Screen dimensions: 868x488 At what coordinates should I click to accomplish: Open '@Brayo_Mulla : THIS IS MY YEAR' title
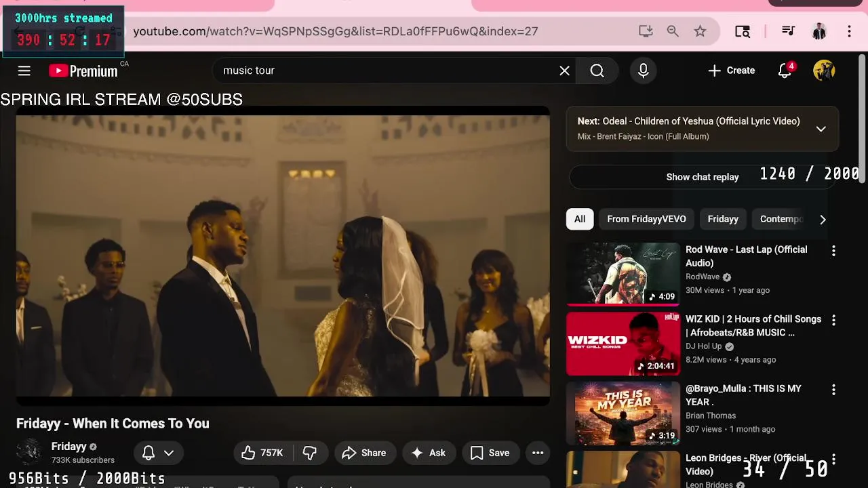(x=743, y=395)
